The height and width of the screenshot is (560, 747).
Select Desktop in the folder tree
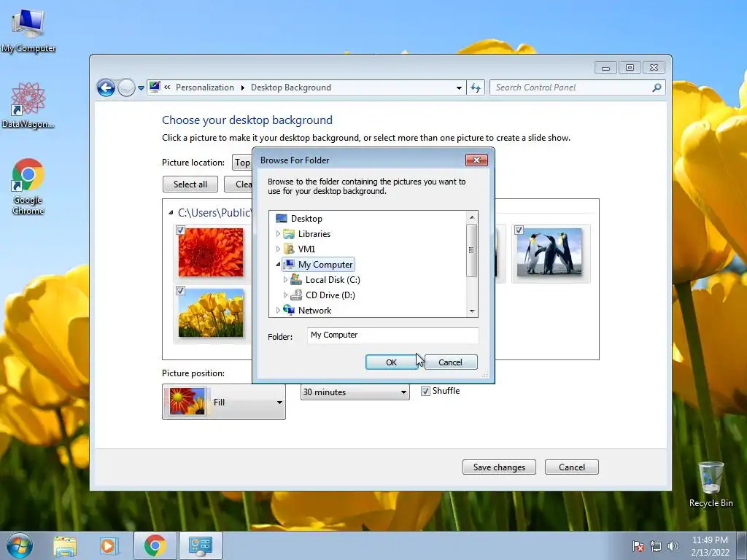click(x=306, y=219)
